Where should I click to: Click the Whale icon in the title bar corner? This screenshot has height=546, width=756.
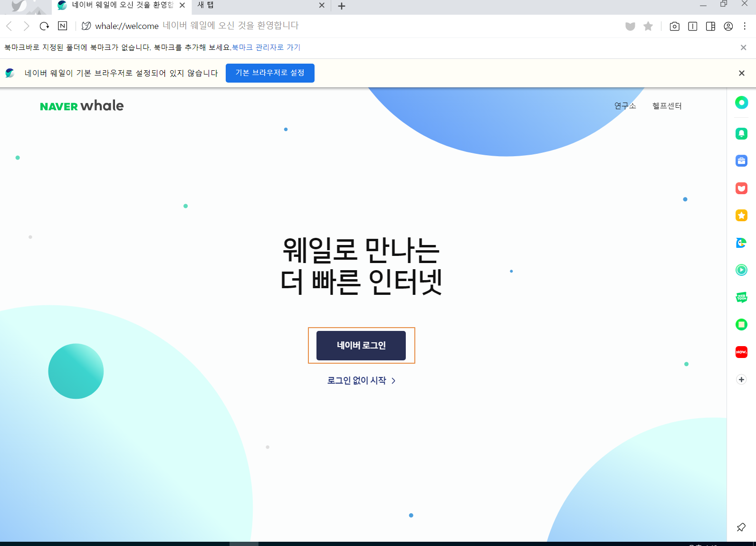pyautogui.click(x=20, y=6)
